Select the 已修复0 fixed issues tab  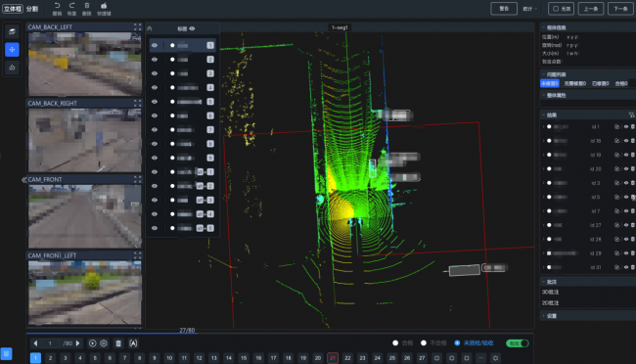pos(601,83)
